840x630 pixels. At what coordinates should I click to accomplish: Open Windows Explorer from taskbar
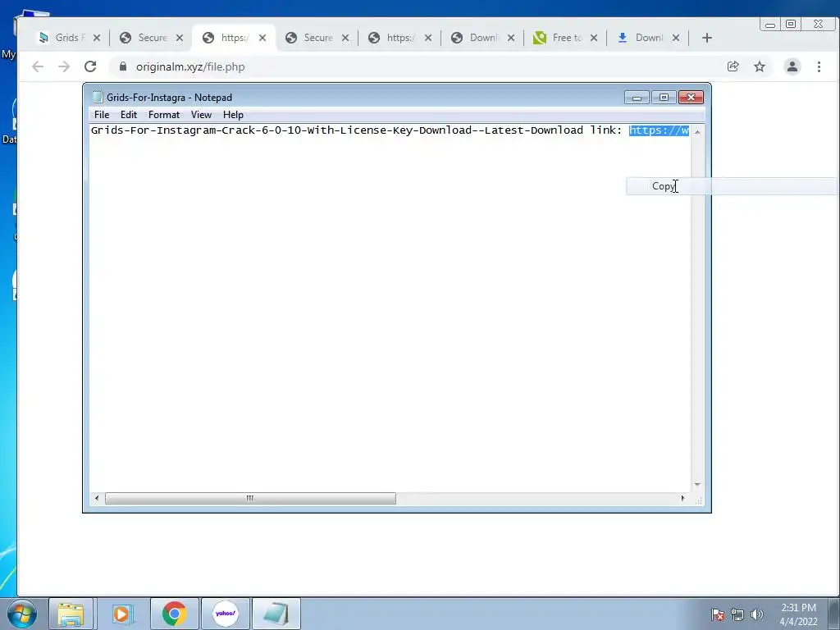[x=71, y=614]
